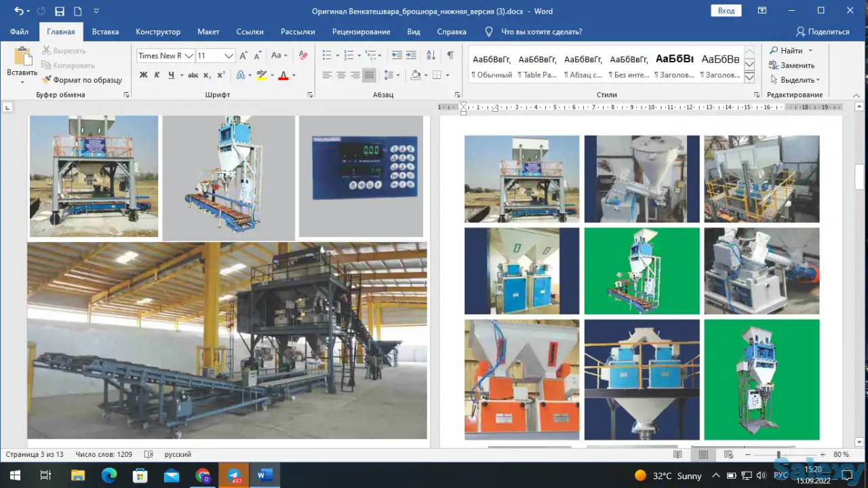
Task: Switch to the Рецензирование tab
Action: point(361,32)
